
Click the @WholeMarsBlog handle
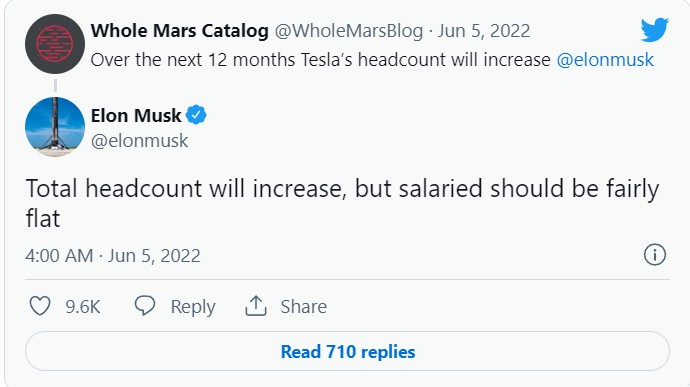[x=349, y=31]
